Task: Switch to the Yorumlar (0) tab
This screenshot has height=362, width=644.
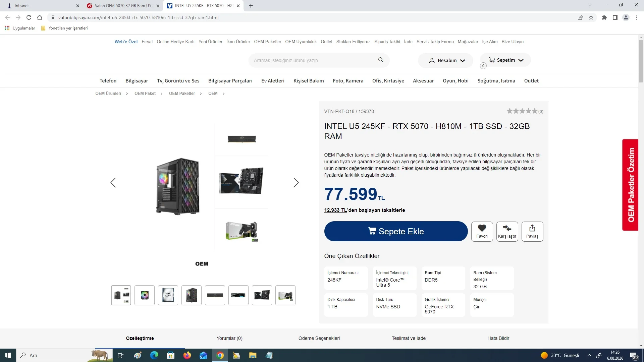Action: click(x=229, y=338)
